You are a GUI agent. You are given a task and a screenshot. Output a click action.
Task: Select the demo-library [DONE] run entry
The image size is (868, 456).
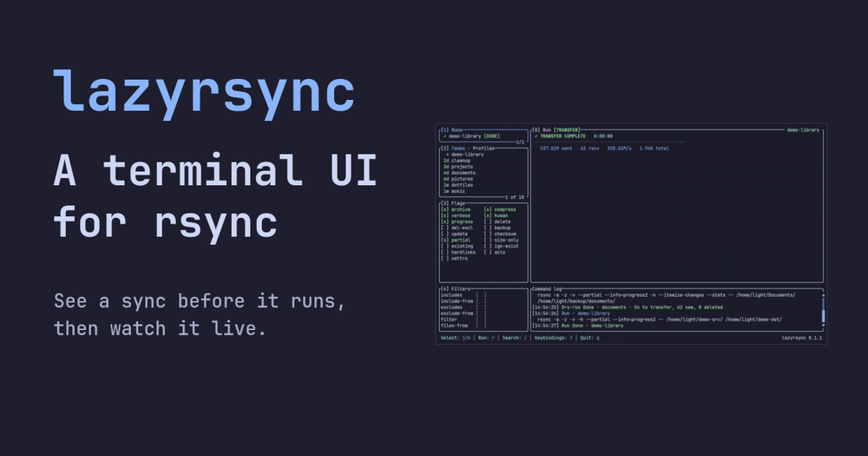click(x=471, y=135)
